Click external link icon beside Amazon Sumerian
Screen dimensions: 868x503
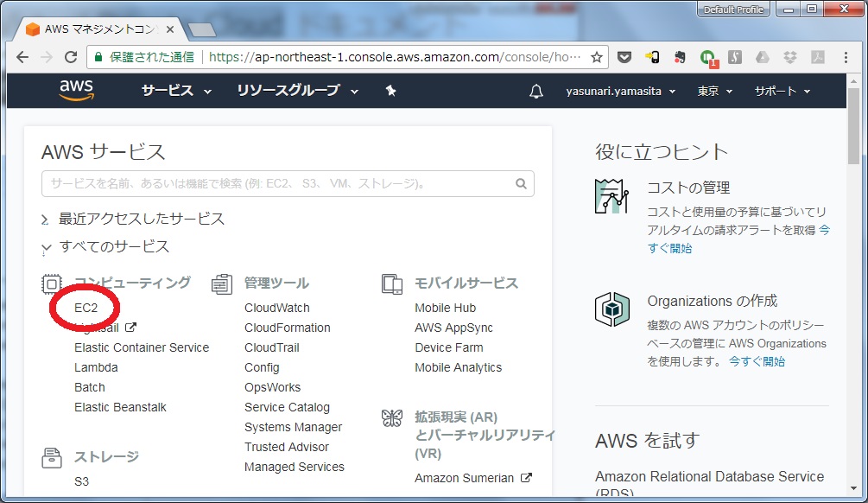point(527,478)
